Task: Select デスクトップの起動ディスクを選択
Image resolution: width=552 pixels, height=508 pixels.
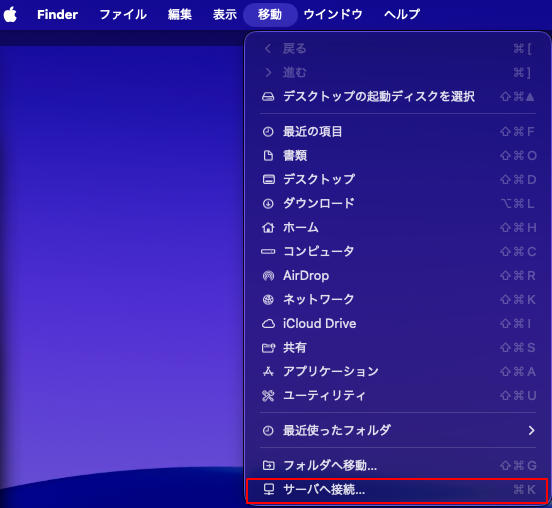Action: point(398,96)
